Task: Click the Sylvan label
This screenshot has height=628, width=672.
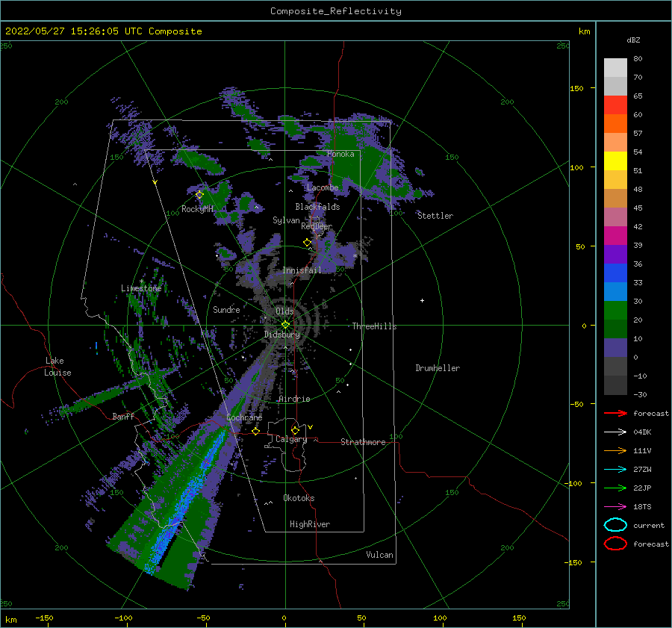Action: (x=286, y=220)
